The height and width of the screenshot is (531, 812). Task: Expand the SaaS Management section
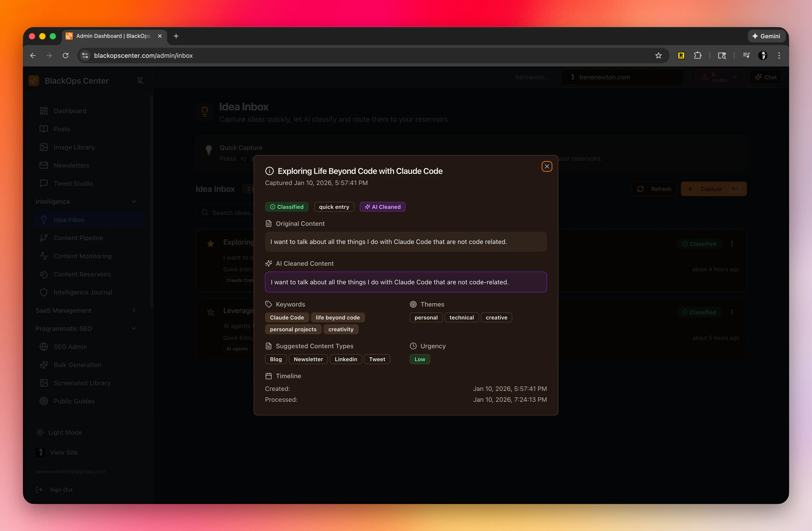click(x=133, y=311)
